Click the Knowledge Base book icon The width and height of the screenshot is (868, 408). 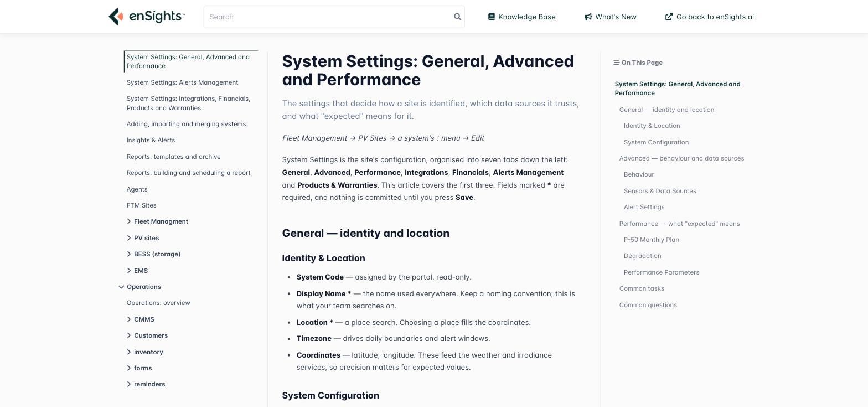coord(491,17)
